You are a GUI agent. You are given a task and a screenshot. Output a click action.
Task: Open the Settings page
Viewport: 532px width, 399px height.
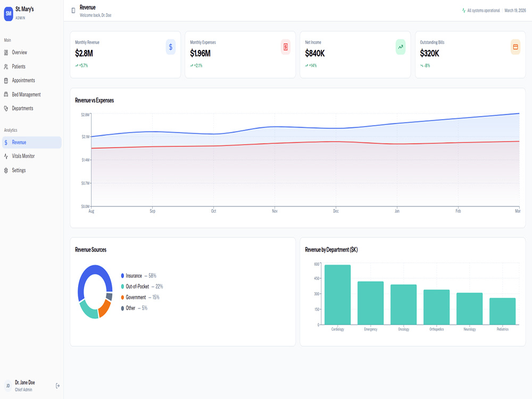pos(32,170)
